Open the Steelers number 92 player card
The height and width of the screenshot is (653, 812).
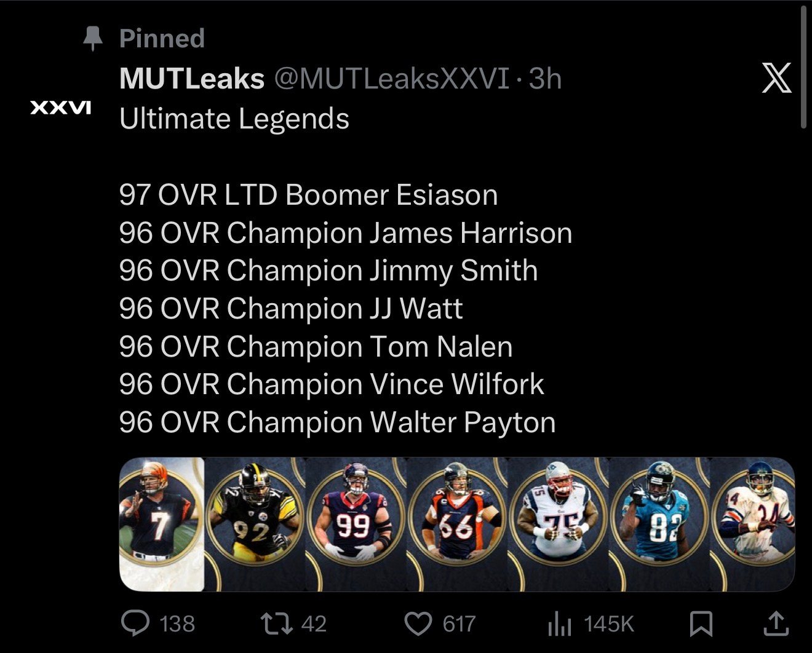pyautogui.click(x=254, y=524)
